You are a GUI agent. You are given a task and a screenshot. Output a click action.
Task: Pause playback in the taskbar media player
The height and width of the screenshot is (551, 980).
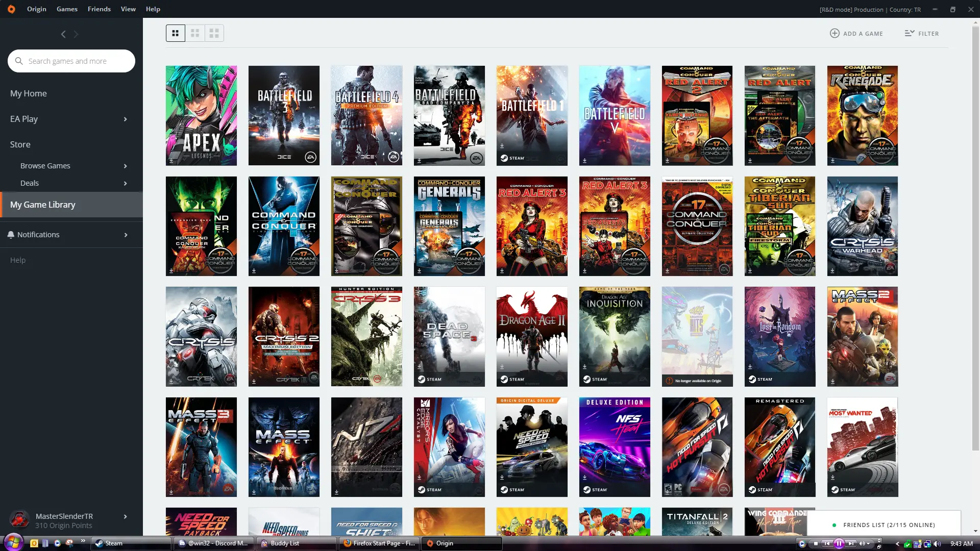point(839,544)
